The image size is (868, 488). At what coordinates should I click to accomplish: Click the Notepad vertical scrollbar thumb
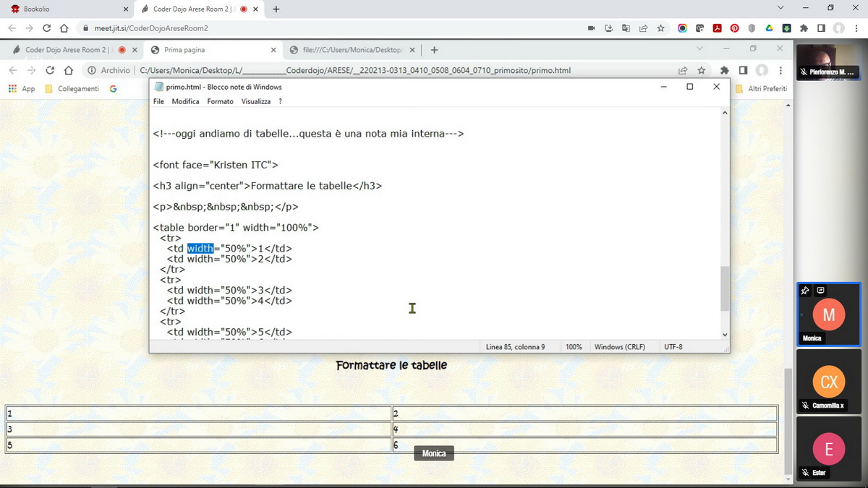pyautogui.click(x=725, y=288)
